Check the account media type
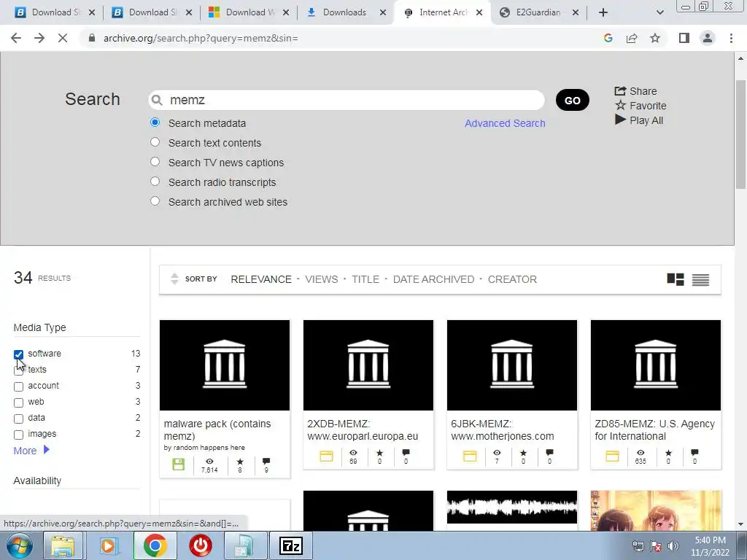 click(x=18, y=386)
